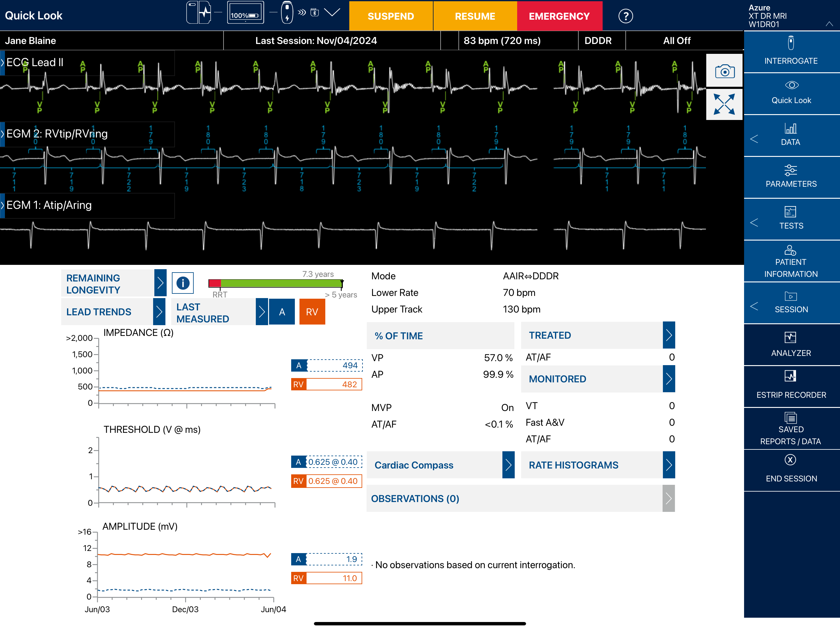
Task: Expand the ECG Lead II trace options
Action: pos(3,62)
